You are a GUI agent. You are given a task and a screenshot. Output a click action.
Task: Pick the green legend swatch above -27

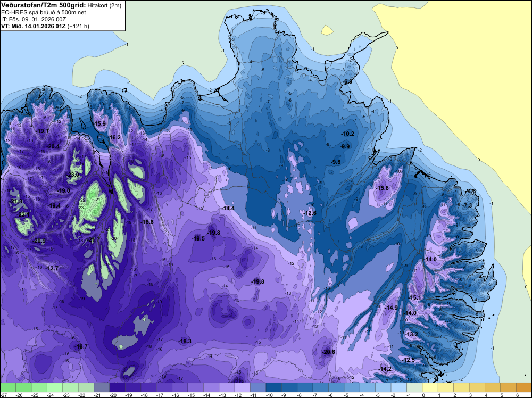pos(8,387)
